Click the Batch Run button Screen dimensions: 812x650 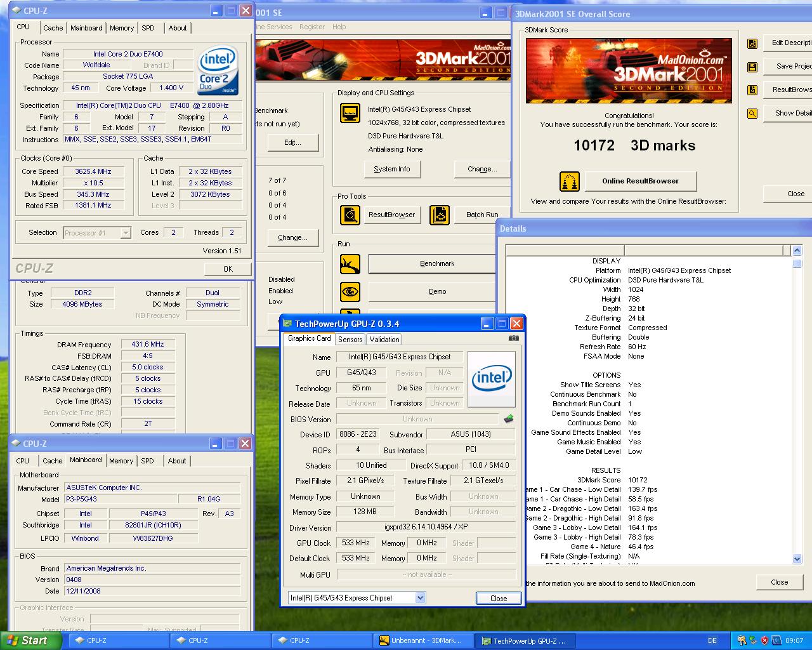tap(481, 215)
